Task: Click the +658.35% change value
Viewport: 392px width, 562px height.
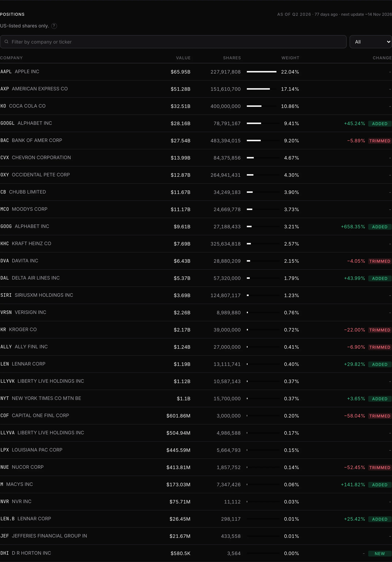Action: [353, 227]
